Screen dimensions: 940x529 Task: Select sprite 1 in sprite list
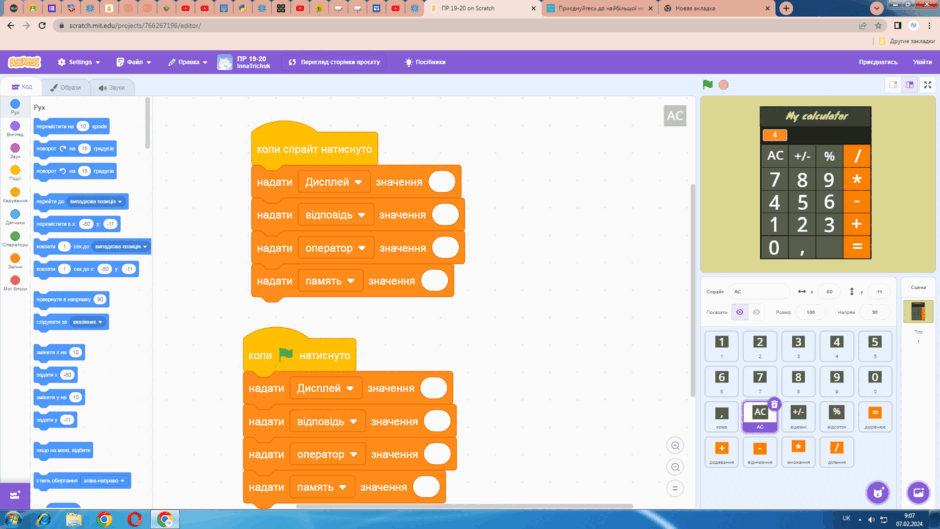point(721,346)
